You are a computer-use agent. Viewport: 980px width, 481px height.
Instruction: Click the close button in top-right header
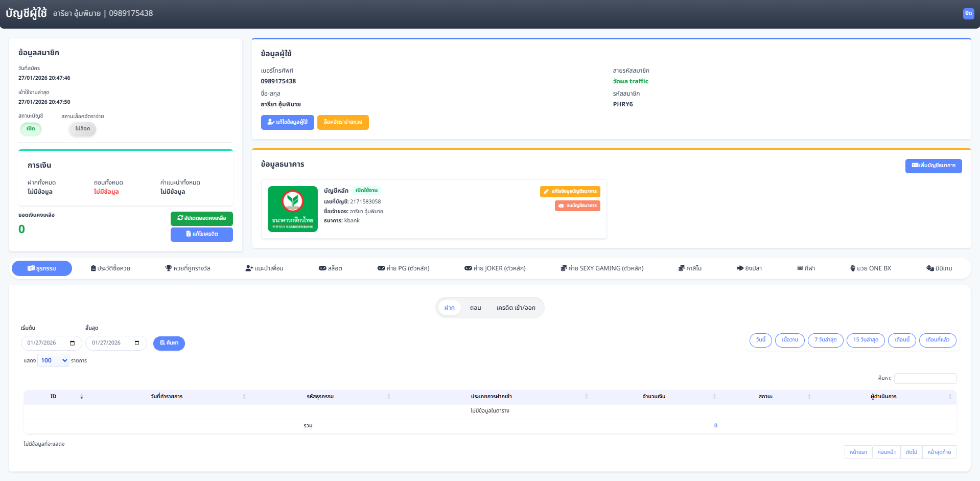pos(968,13)
